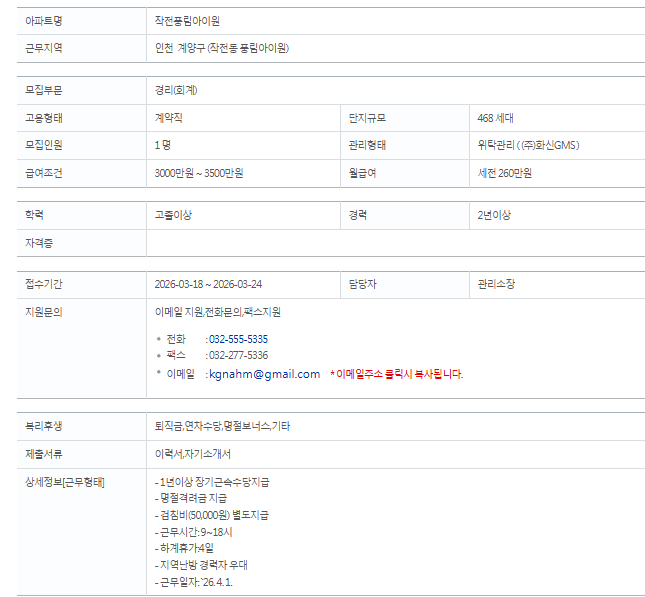Viewport: 645px width, 597px height.
Task: Select the application period 2026-03-18 ~ 2026-03-24
Action: tap(208, 284)
